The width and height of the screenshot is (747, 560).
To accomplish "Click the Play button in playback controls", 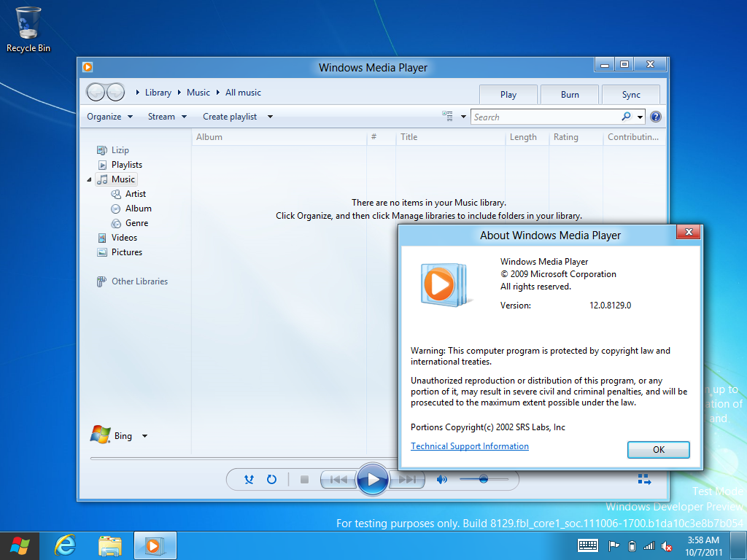I will pos(373,479).
